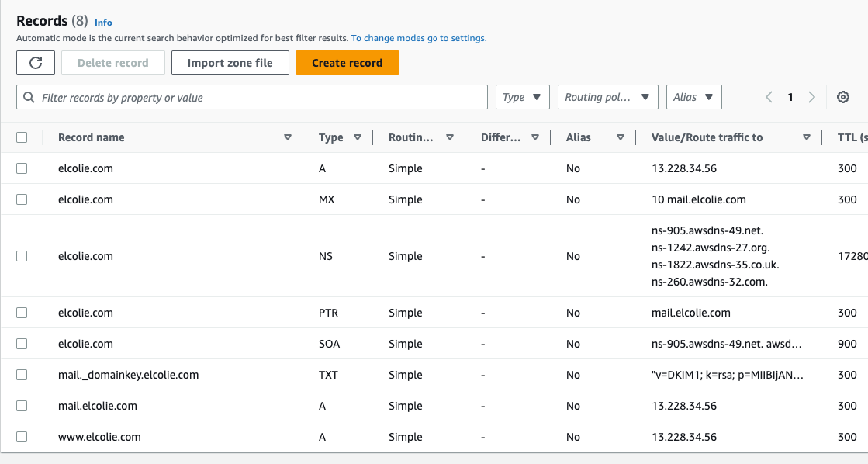Viewport: 868px width, 464px height.
Task: Sort by Alias column arrow
Action: 621,137
